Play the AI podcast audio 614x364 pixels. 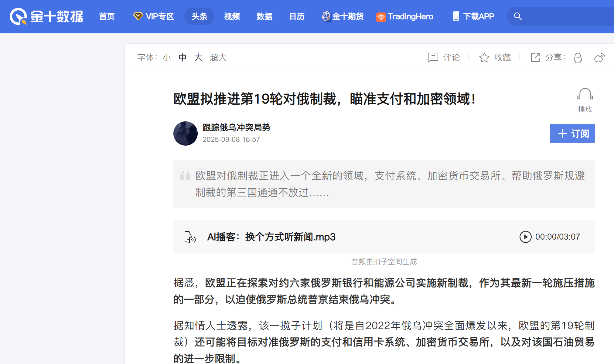[525, 237]
